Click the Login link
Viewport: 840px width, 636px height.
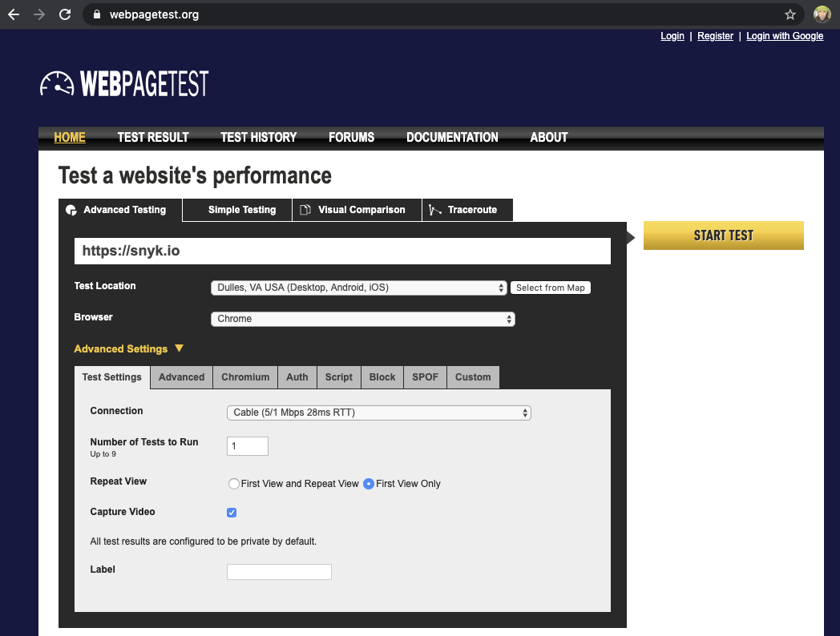point(672,36)
